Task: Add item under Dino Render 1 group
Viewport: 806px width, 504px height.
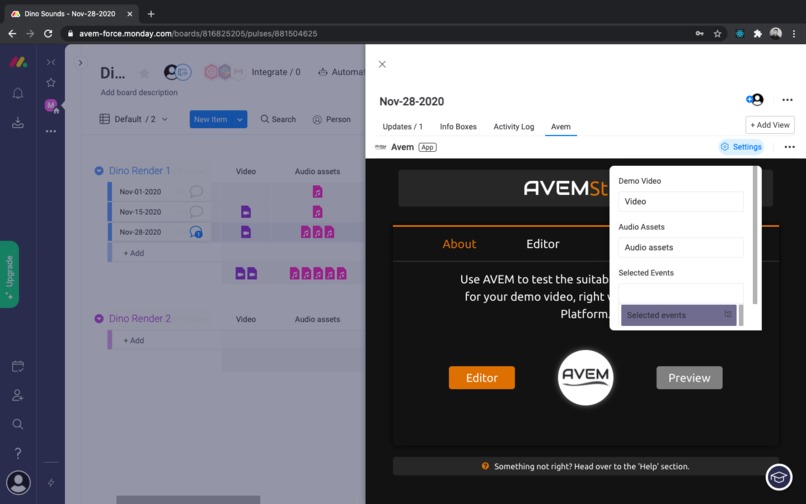Action: pyautogui.click(x=134, y=253)
